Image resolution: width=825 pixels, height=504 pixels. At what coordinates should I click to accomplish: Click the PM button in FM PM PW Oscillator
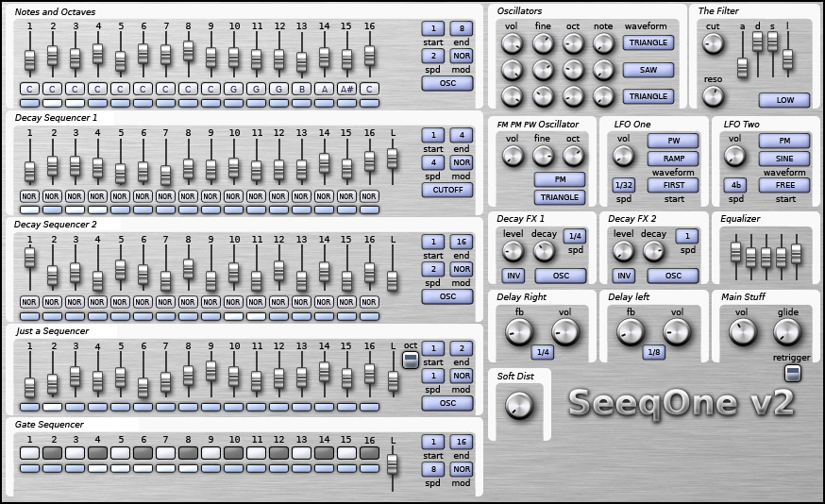(560, 180)
